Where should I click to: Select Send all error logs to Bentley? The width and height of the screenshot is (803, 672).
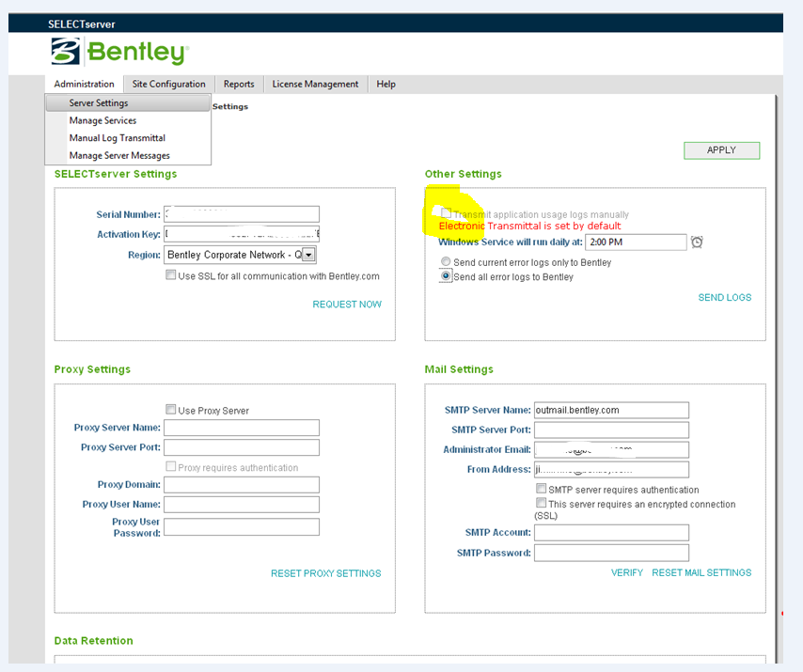click(446, 276)
